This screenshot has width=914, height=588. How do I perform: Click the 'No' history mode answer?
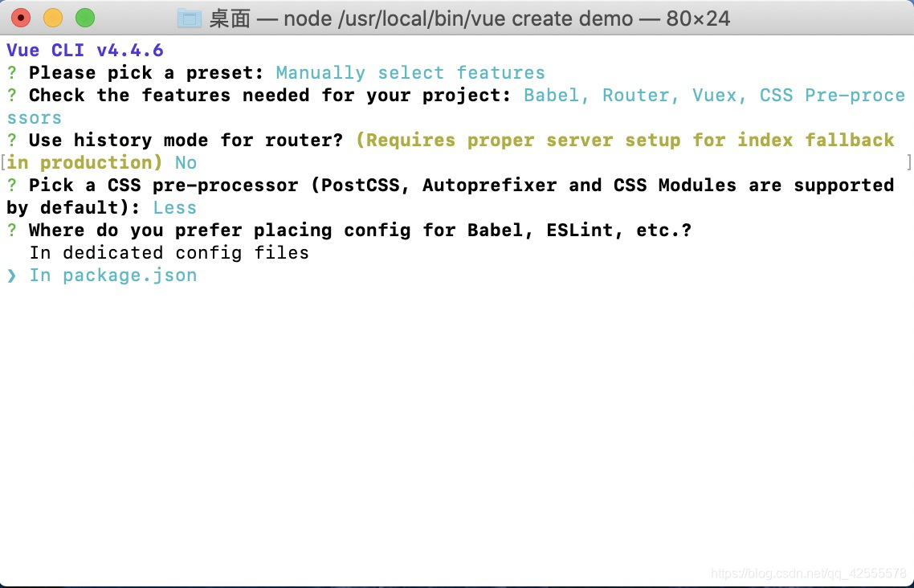click(x=186, y=162)
